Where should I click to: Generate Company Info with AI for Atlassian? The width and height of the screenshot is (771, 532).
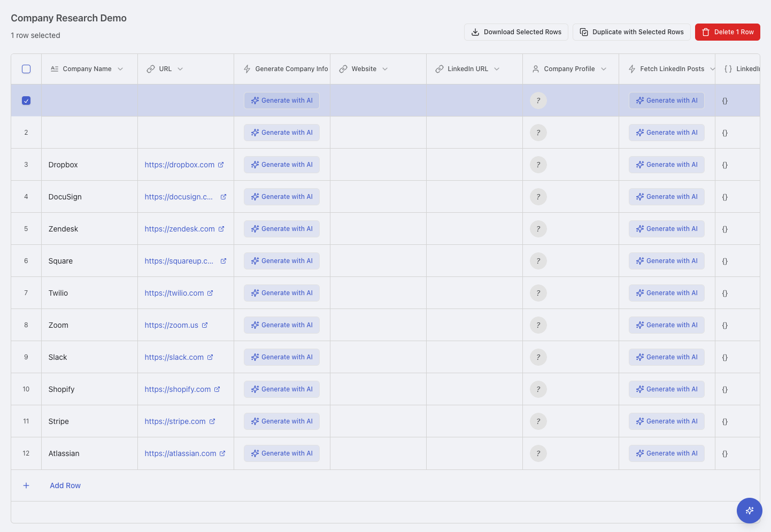coord(282,453)
